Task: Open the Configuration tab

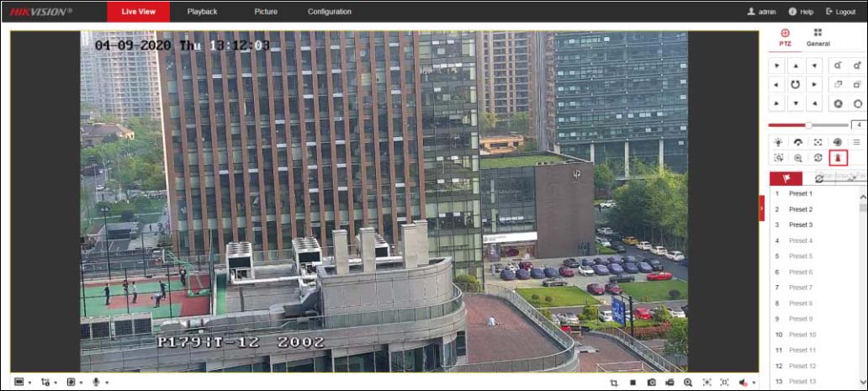Action: (330, 12)
